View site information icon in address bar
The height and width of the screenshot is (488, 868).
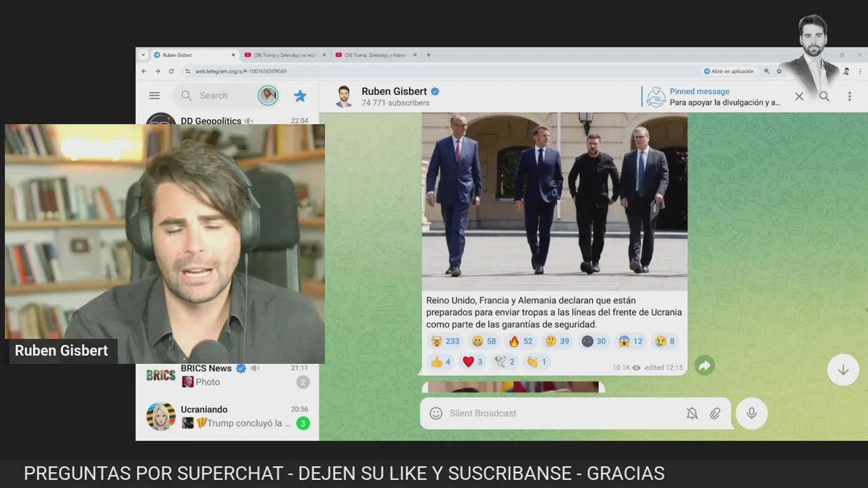(x=188, y=71)
